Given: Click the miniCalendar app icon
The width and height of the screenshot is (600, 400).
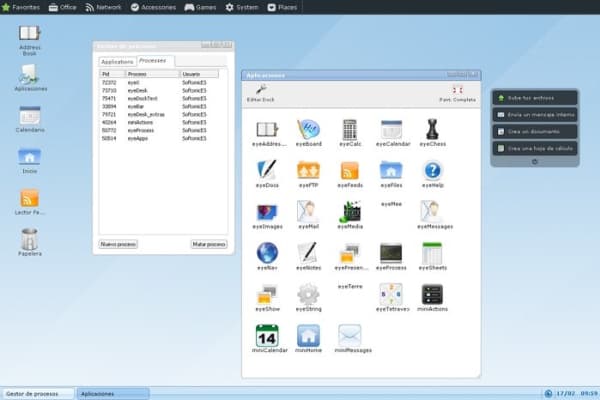Looking at the screenshot, I should (x=267, y=336).
